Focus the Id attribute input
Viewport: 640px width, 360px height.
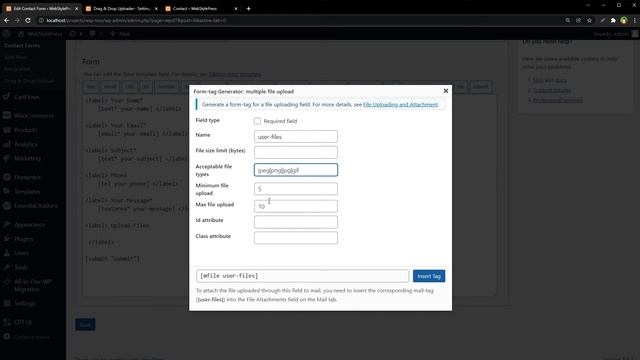(x=296, y=222)
